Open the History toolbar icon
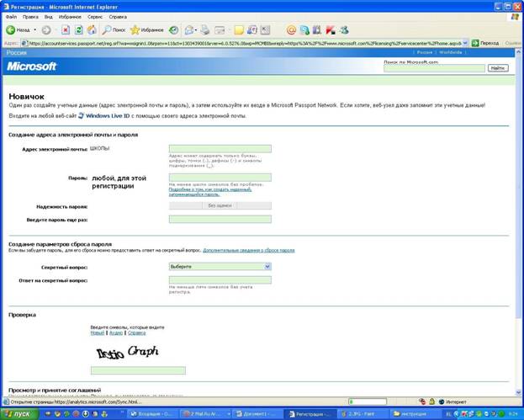 click(x=173, y=30)
